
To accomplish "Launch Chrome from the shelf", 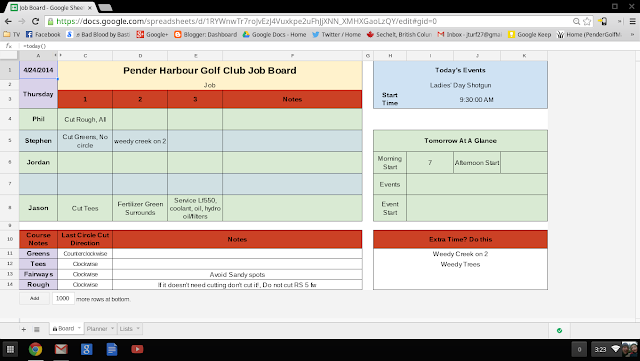I will coord(36,349).
